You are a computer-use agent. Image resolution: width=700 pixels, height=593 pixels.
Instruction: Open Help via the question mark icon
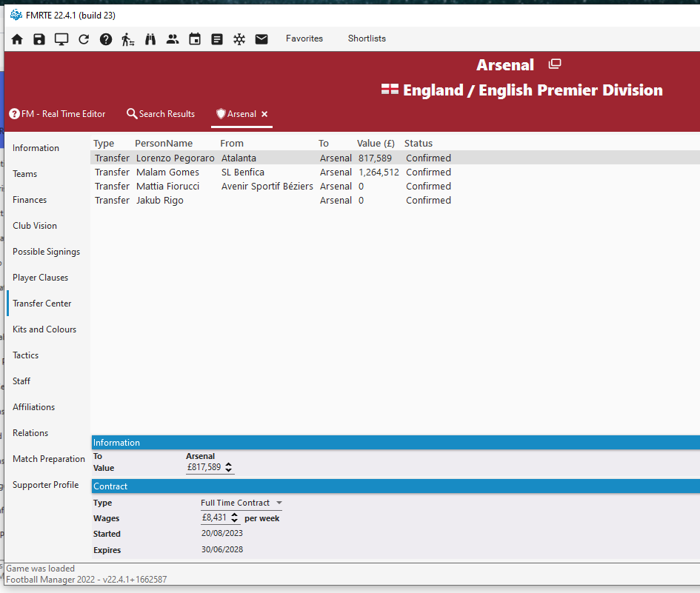pos(106,39)
